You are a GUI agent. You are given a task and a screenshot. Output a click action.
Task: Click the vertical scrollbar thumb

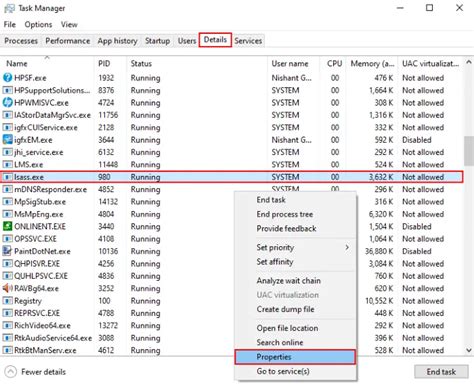[x=469, y=150]
